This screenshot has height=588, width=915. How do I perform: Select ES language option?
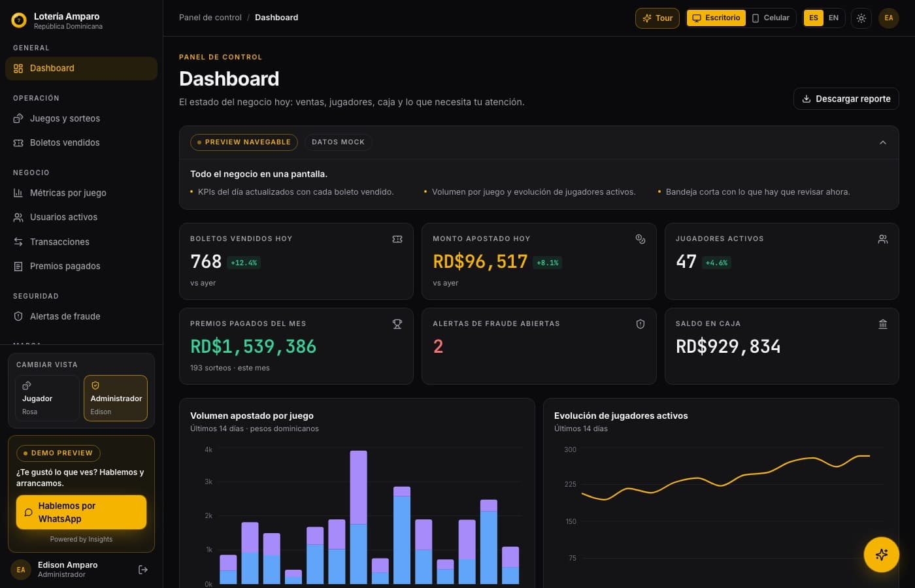814,18
